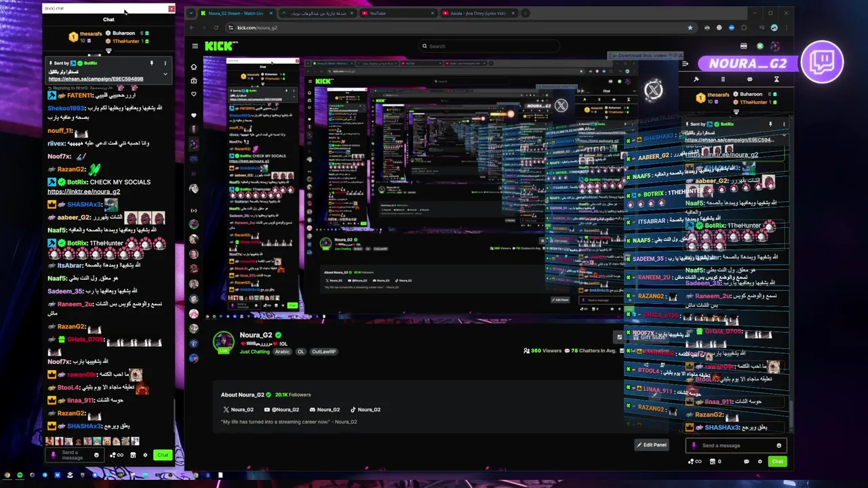868x488 pixels.
Task: Open a new browser tab
Action: (526, 13)
